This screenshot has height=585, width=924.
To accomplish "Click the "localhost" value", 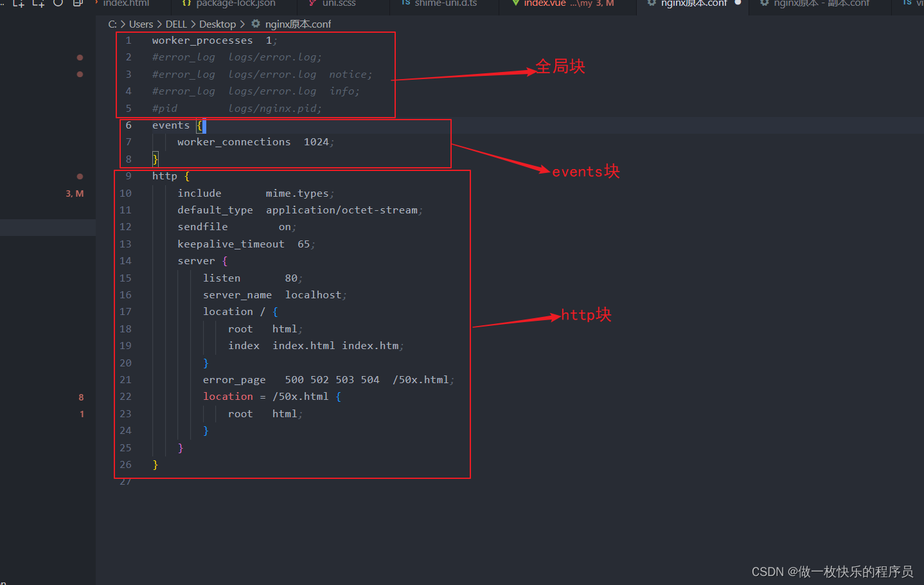I will click(313, 295).
